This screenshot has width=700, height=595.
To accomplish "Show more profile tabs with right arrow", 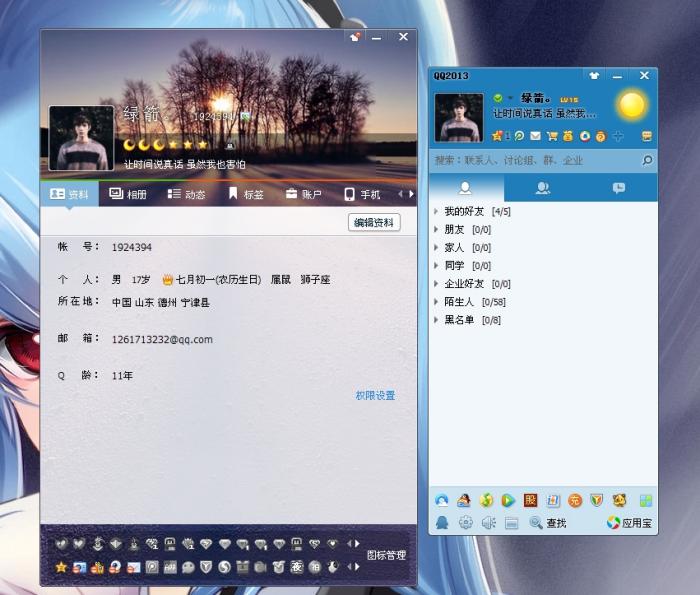I will point(411,194).
